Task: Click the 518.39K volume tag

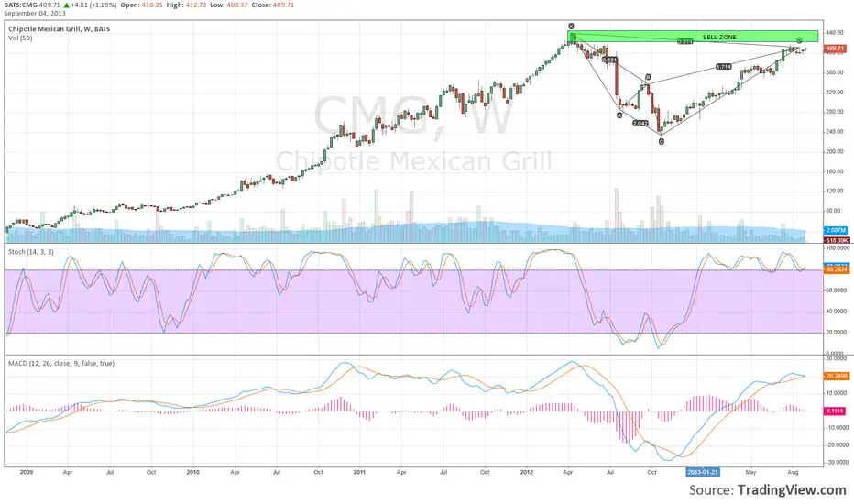Action: pos(836,240)
